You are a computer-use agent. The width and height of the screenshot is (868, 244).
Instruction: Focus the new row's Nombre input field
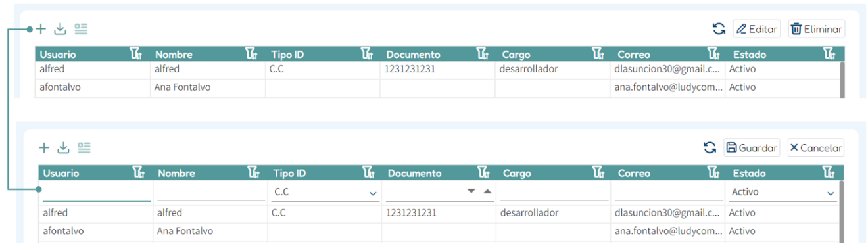(210, 193)
